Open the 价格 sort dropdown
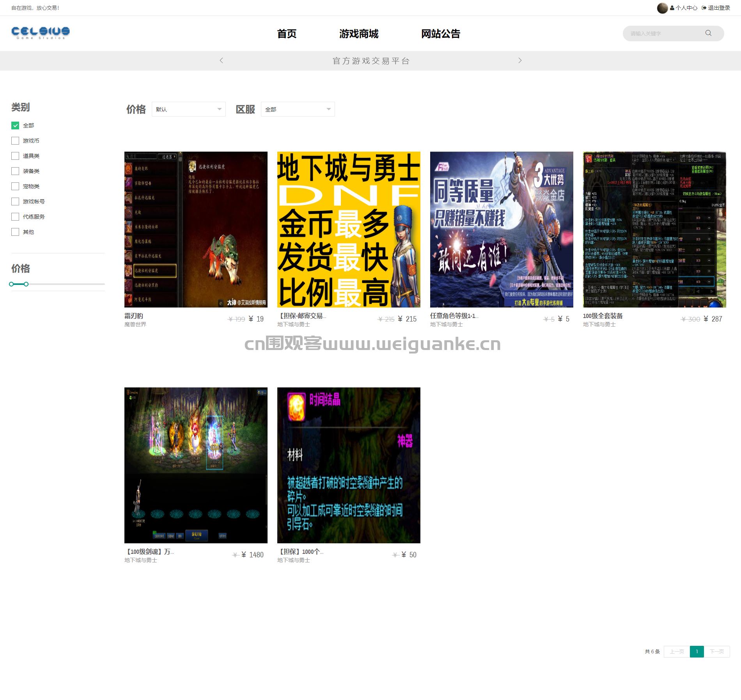741x700 pixels. 189,109
